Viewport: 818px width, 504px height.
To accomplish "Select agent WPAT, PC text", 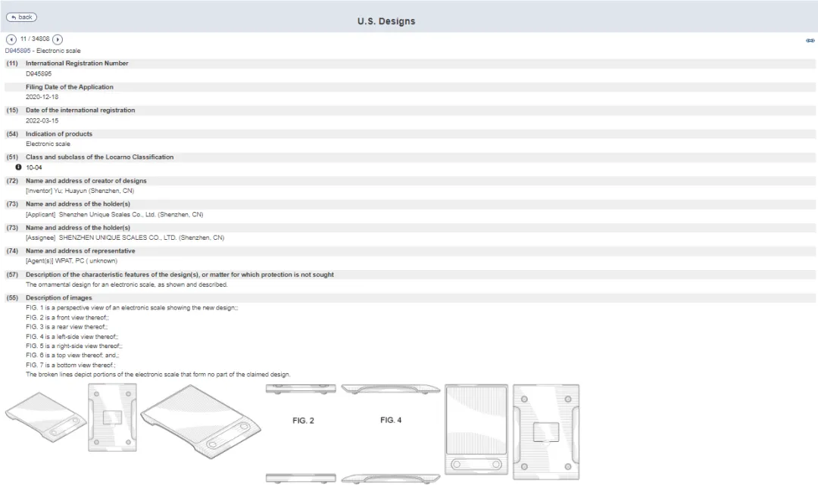I will [x=71, y=261].
